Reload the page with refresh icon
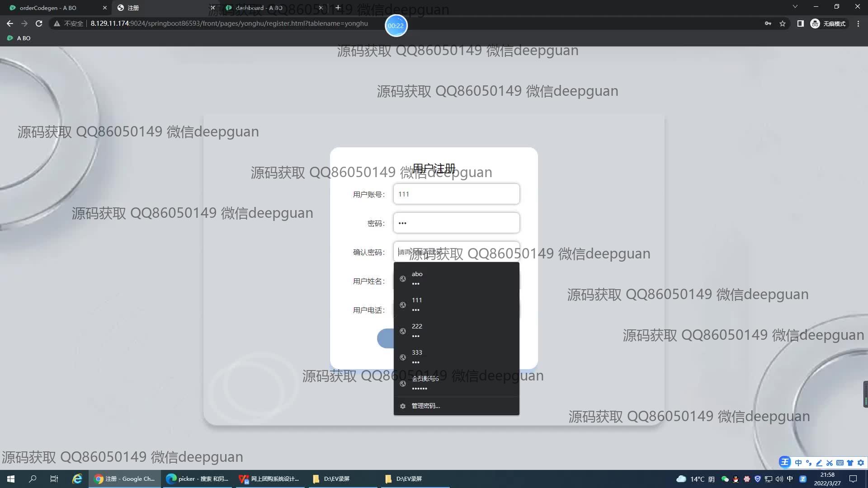 (x=39, y=23)
